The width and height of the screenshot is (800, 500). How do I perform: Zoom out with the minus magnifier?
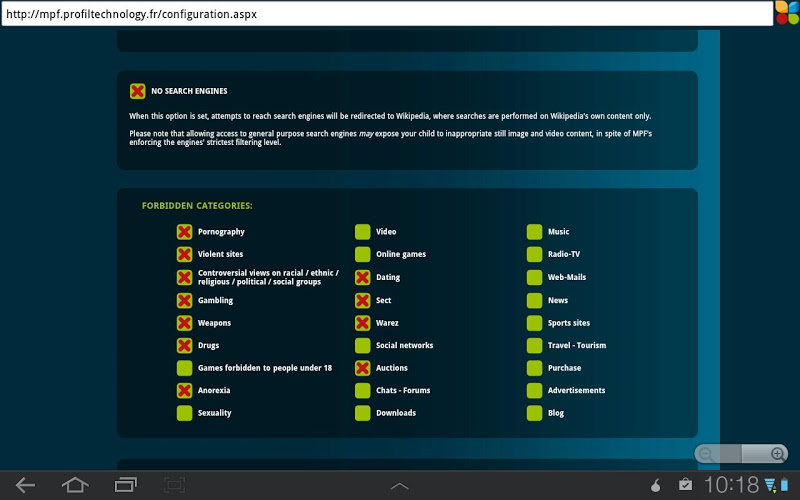[x=707, y=454]
